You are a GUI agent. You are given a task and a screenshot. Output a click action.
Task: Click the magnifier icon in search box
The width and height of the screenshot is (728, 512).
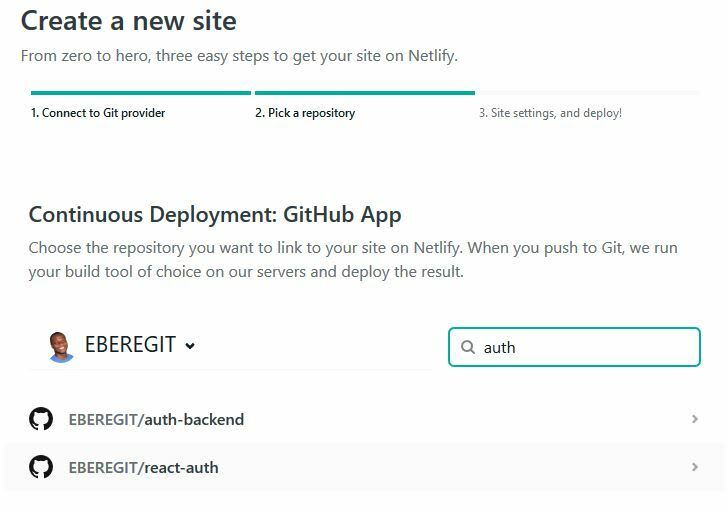[468, 347]
